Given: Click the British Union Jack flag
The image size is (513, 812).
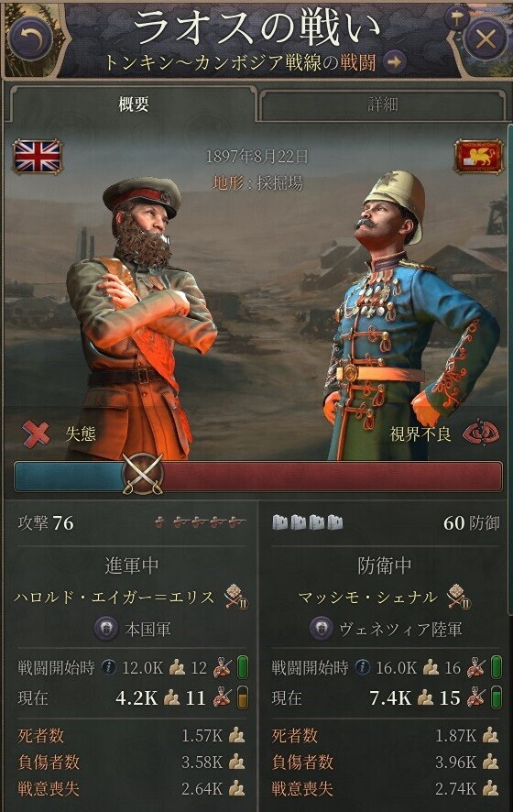Looking at the screenshot, I should (x=38, y=157).
